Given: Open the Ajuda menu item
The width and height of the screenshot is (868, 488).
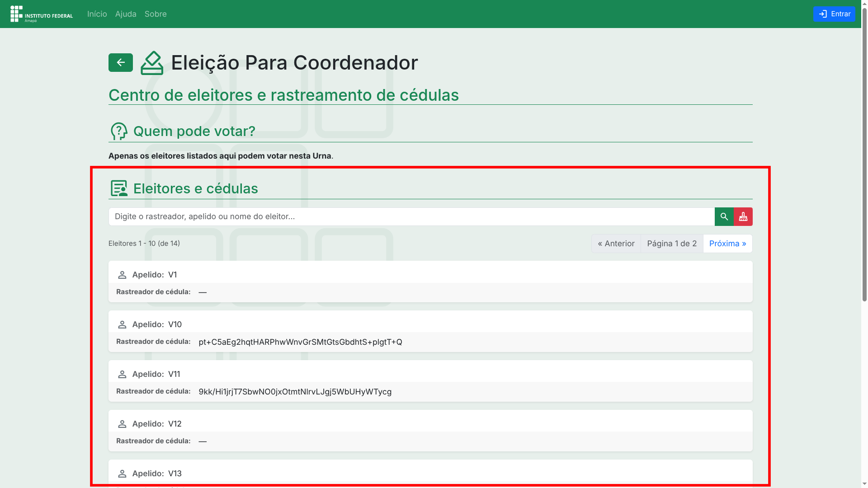Looking at the screenshot, I should (126, 14).
